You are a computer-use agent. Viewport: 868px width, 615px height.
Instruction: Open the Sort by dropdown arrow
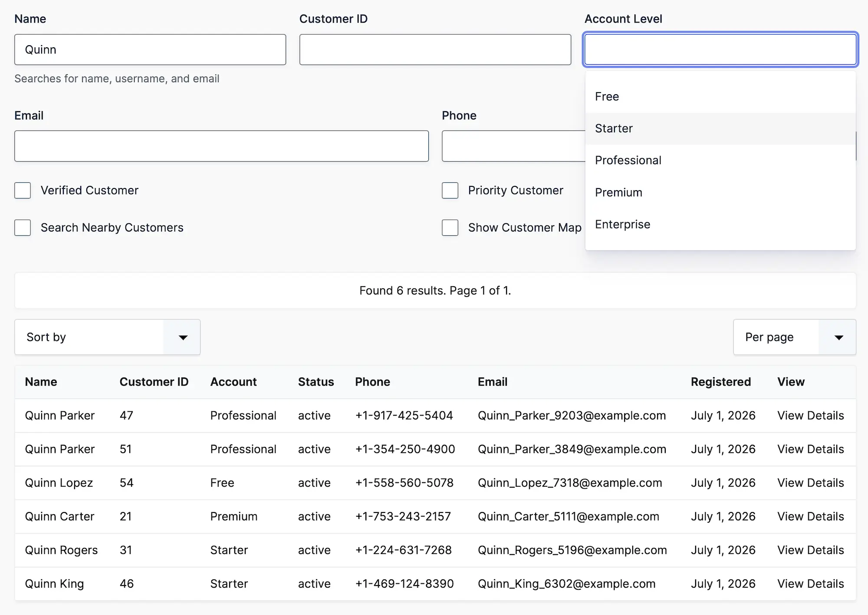183,337
